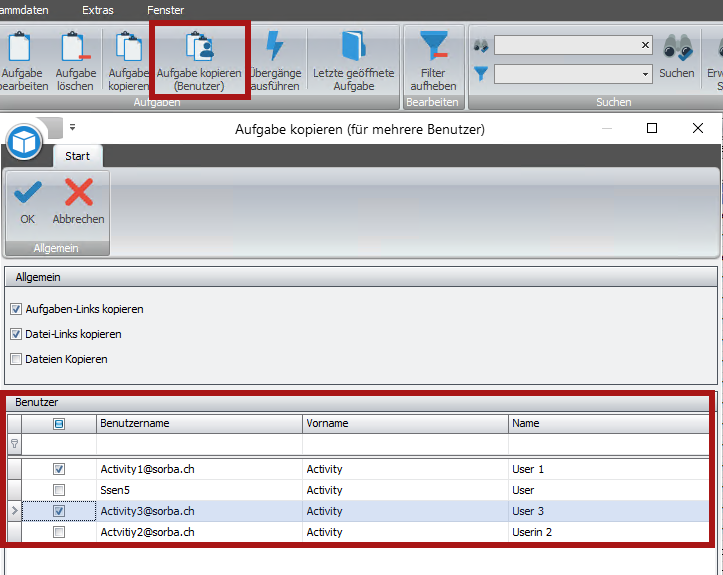Click the Aufgabe bearbeiten icon
This screenshot has height=575, width=723.
point(19,46)
